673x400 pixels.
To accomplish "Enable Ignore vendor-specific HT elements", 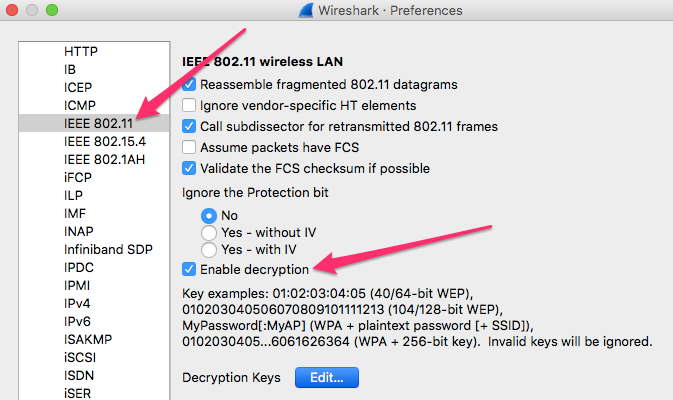I will [x=190, y=105].
